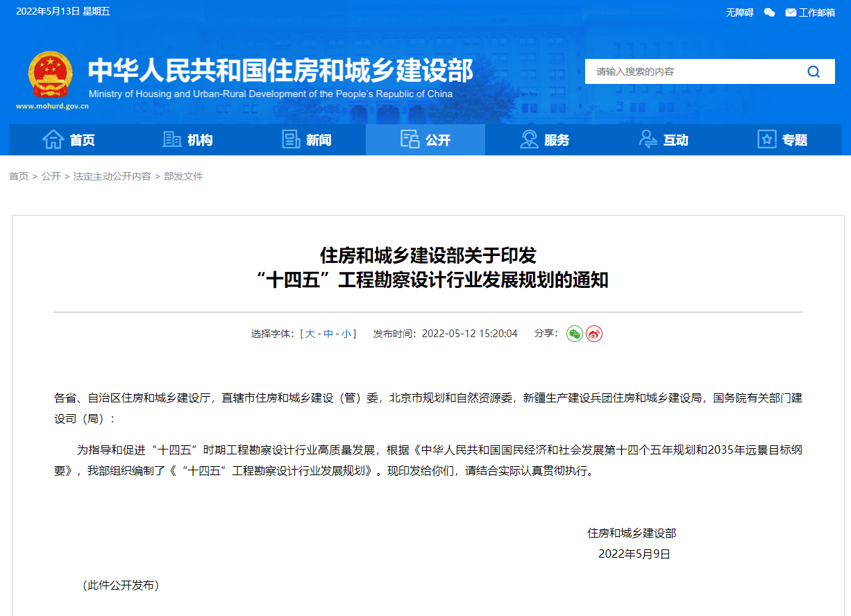Screen dimensions: 851x616
Task: Go to 公开 in the breadcrumb
Action: point(51,176)
